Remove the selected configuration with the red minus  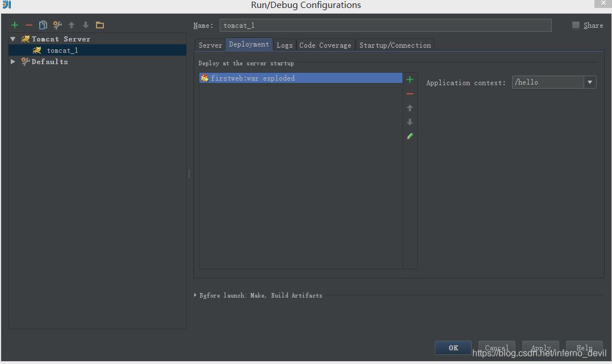click(x=29, y=25)
